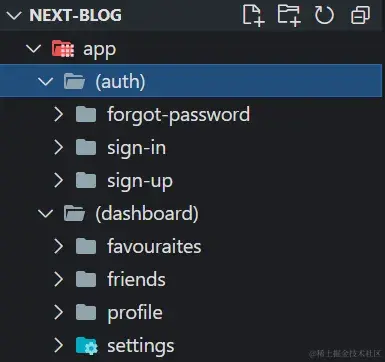This screenshot has height=362, width=385.
Task: Click the New Folder icon
Action: coord(289,15)
